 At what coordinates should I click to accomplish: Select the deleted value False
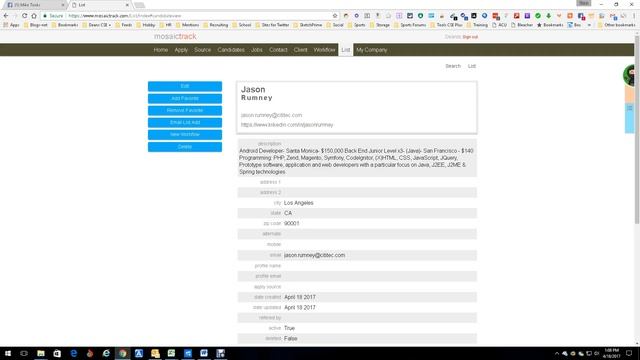(x=291, y=339)
